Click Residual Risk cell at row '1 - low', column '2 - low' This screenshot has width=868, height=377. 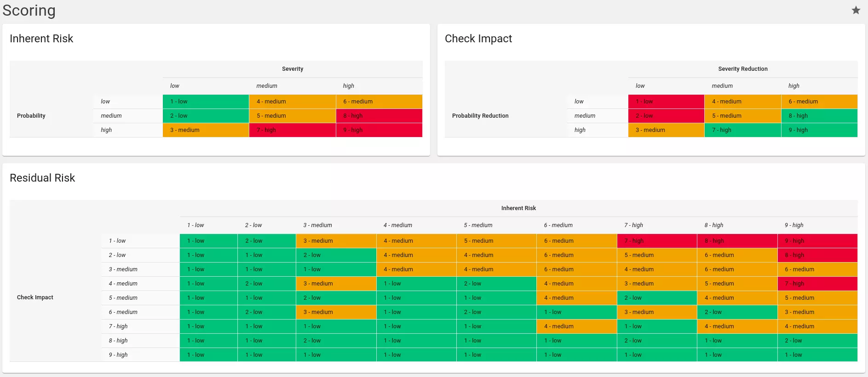[267, 241]
